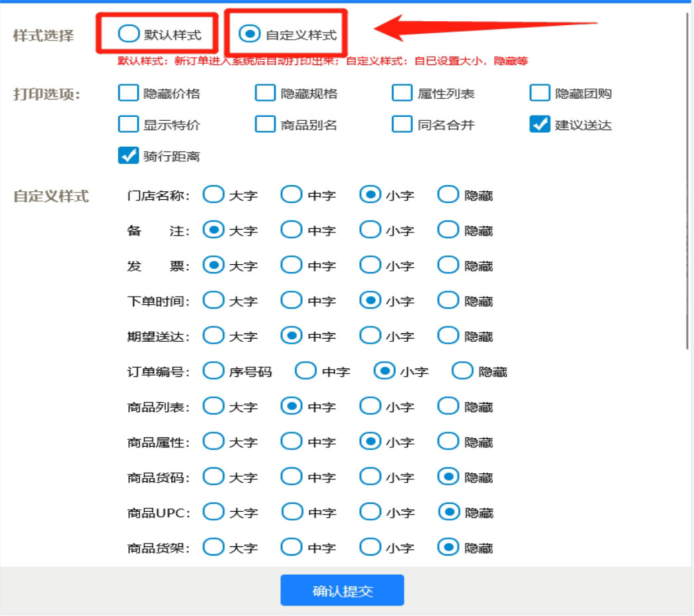Viewport: 694px width, 616px height.
Task: Enable 同名合并 print option
Action: [402, 124]
